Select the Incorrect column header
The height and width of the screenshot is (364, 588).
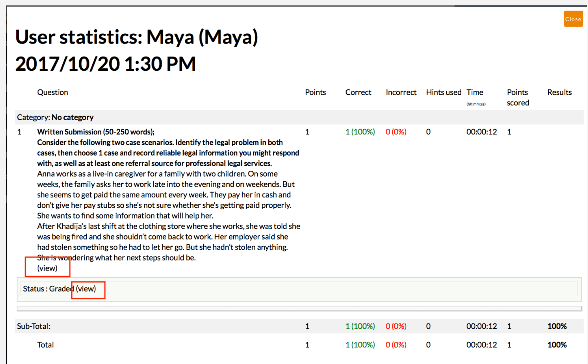tap(401, 92)
